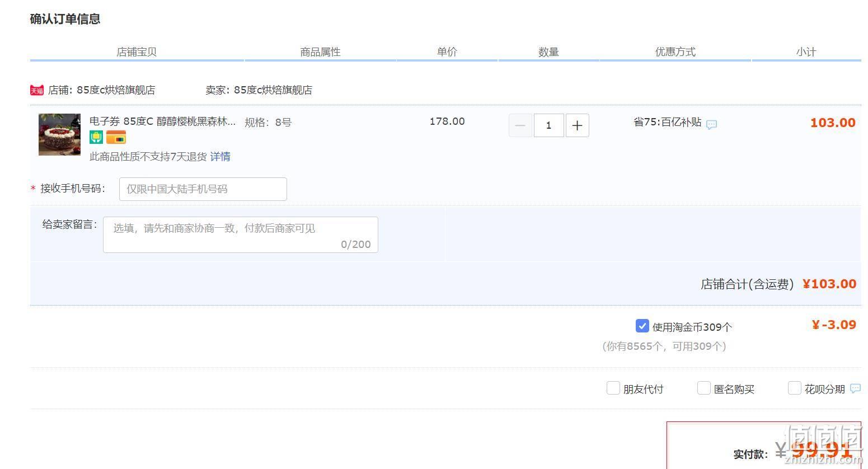Click the store name 店铺: 85度c烘焙旗舰店
The image size is (868, 469).
(101, 90)
